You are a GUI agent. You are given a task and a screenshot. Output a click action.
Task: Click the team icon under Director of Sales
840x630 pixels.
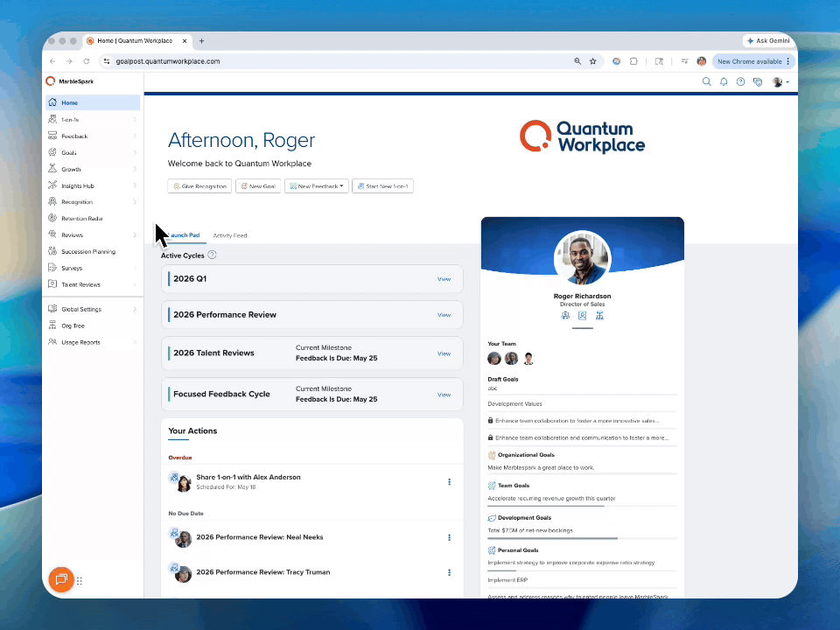[x=565, y=316]
